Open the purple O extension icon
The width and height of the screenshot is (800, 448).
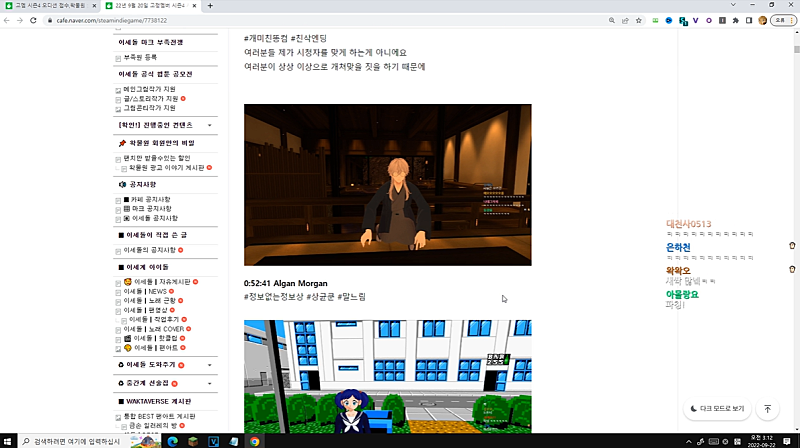(709, 20)
